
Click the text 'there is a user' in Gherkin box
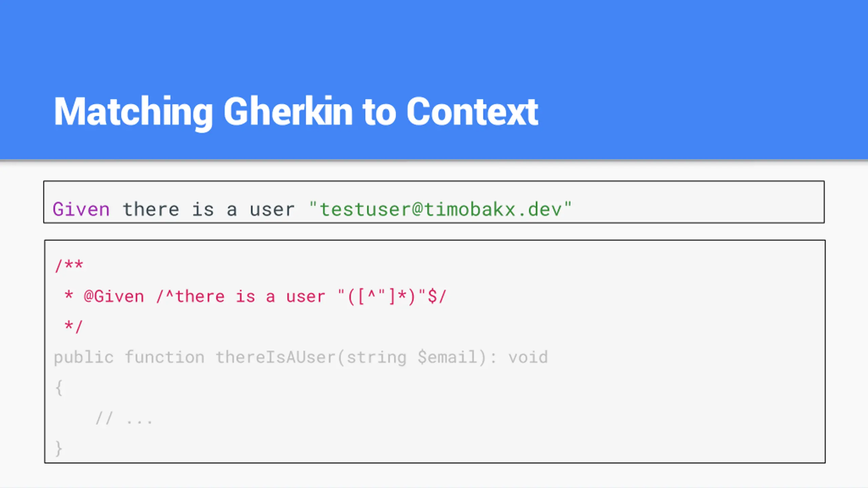coord(209,209)
